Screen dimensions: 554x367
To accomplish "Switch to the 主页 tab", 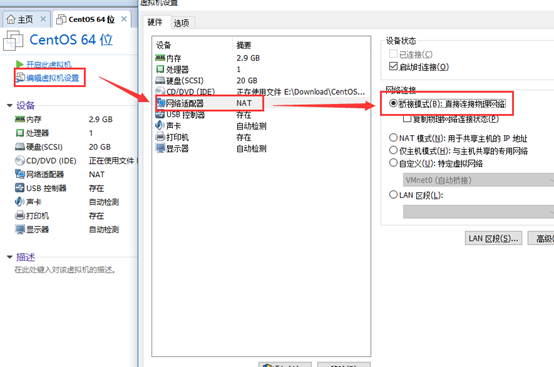I will pos(26,19).
